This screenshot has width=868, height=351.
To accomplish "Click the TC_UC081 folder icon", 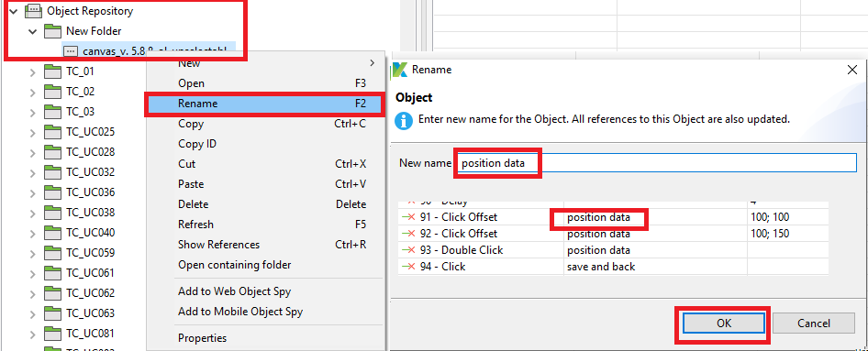I will [52, 334].
